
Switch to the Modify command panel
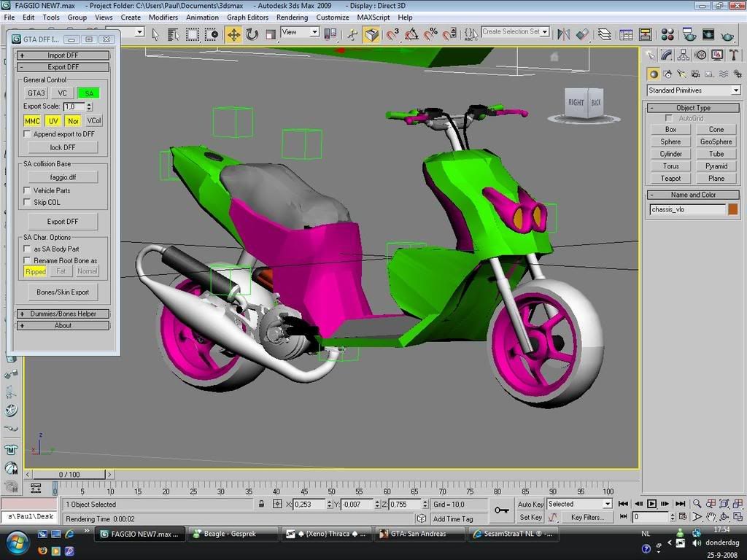tap(667, 55)
